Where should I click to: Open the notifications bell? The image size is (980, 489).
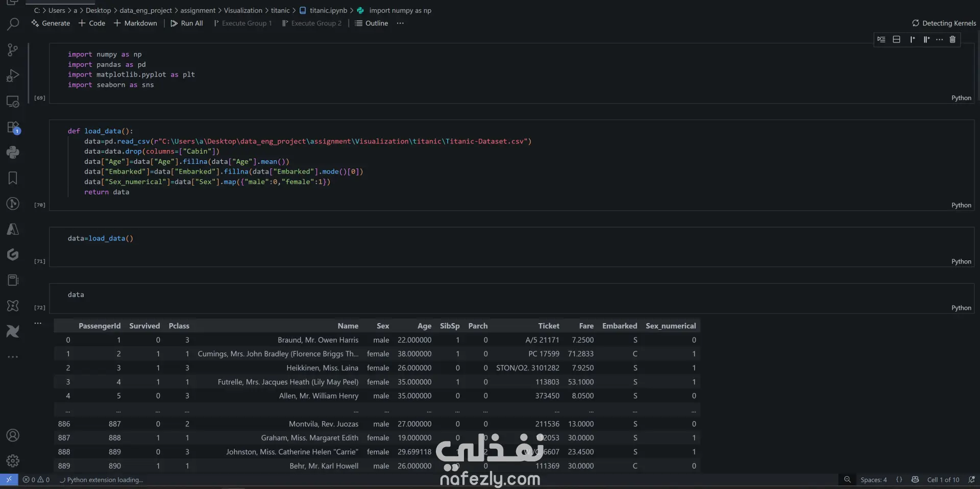pos(971,479)
